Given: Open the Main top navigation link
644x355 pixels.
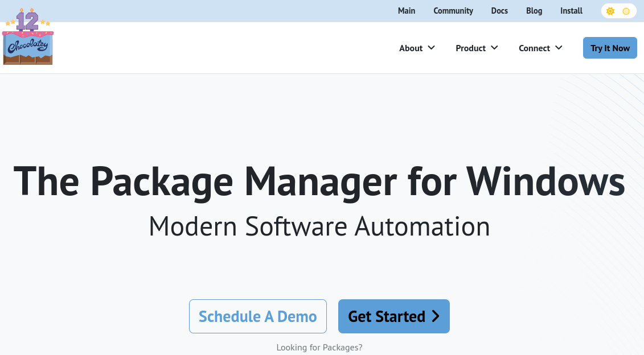Looking at the screenshot, I should [406, 11].
